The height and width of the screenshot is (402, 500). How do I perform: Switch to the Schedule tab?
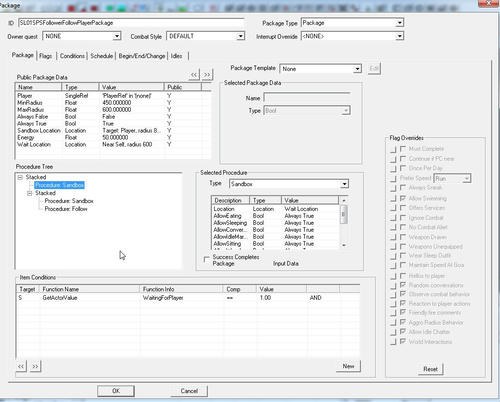102,56
